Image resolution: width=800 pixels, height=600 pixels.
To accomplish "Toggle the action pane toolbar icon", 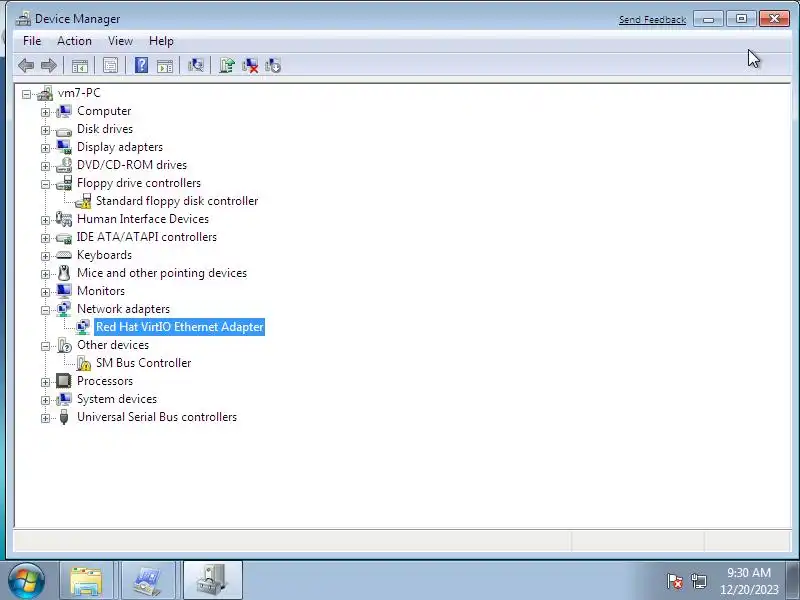I will click(x=165, y=66).
